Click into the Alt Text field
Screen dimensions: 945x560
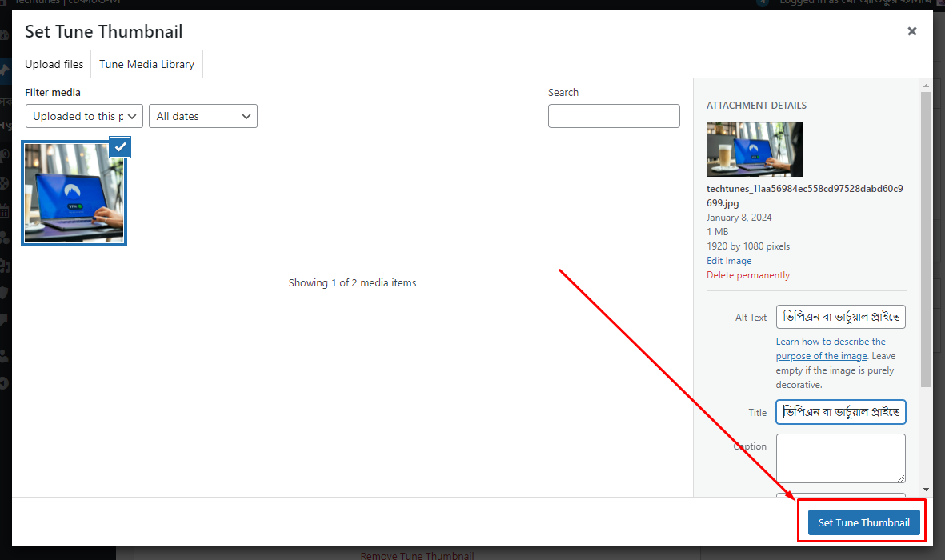(x=840, y=317)
